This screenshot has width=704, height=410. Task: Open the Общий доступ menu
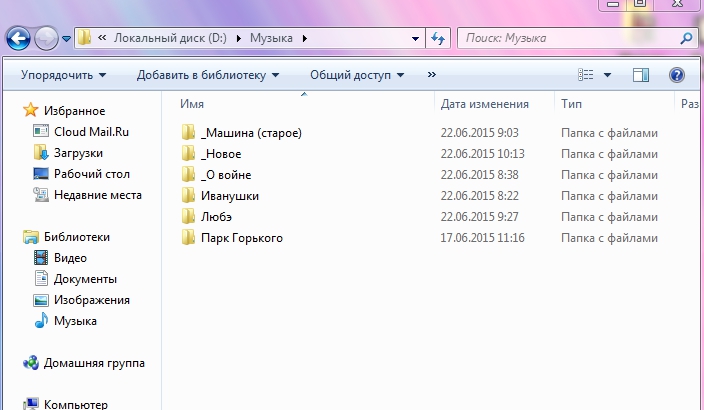click(x=356, y=75)
